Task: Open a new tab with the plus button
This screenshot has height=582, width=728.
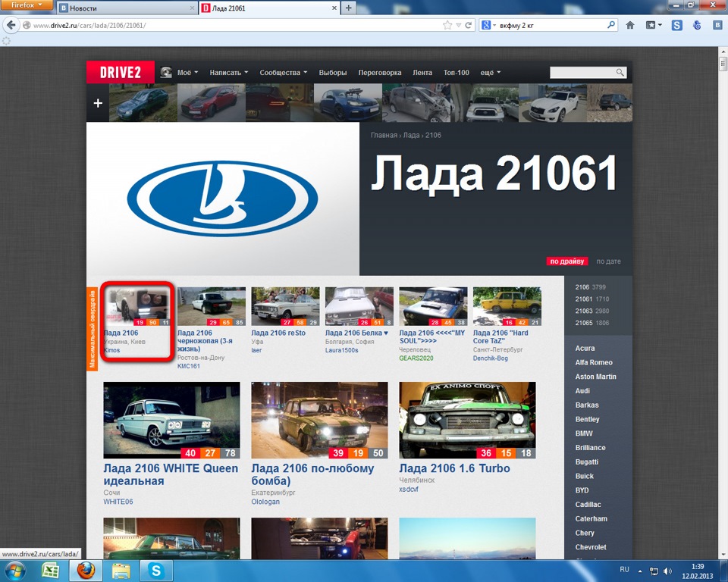Action: (348, 8)
